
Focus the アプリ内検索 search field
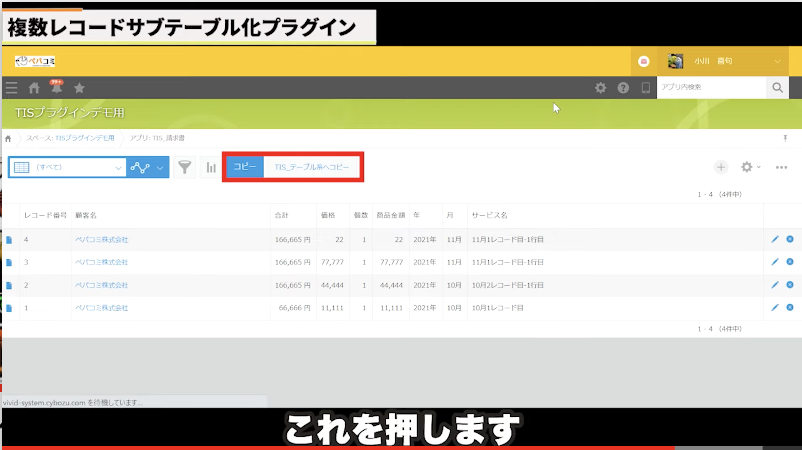[x=712, y=88]
